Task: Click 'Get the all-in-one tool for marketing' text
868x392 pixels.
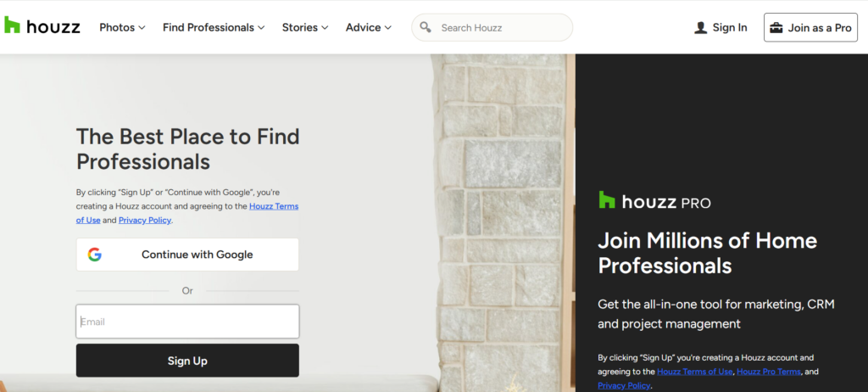Action: coord(715,314)
